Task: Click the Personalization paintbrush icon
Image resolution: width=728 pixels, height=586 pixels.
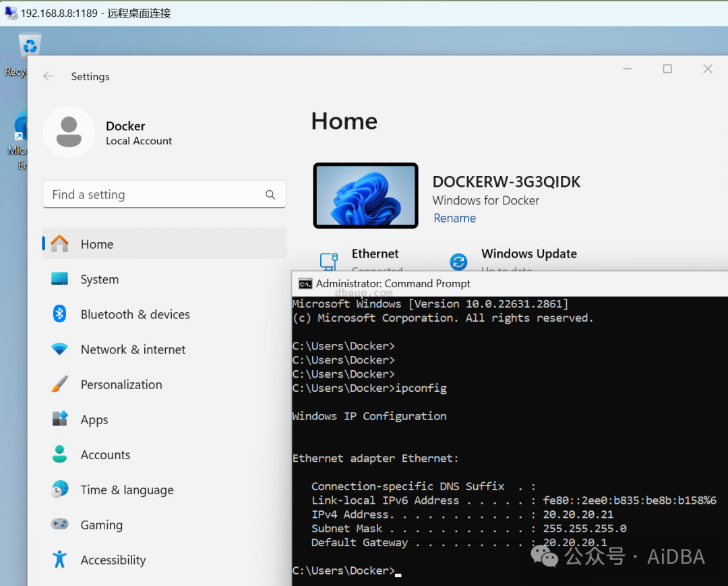Action: coord(59,384)
